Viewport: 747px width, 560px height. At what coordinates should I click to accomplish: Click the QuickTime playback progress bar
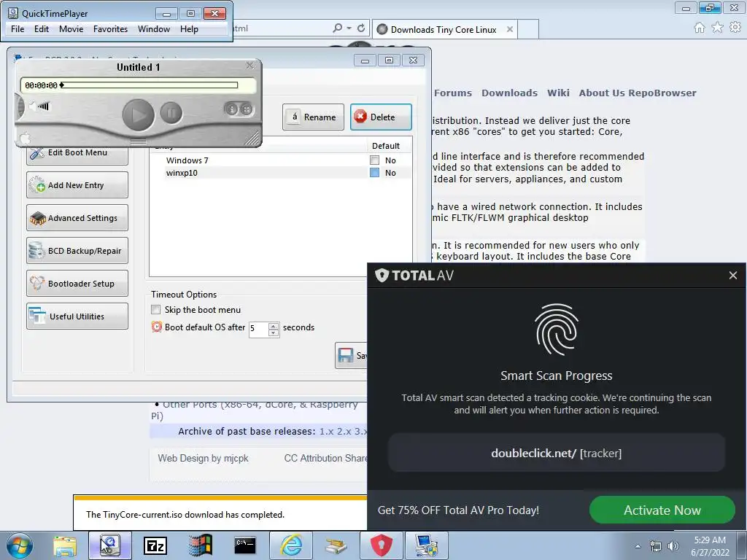tap(149, 85)
